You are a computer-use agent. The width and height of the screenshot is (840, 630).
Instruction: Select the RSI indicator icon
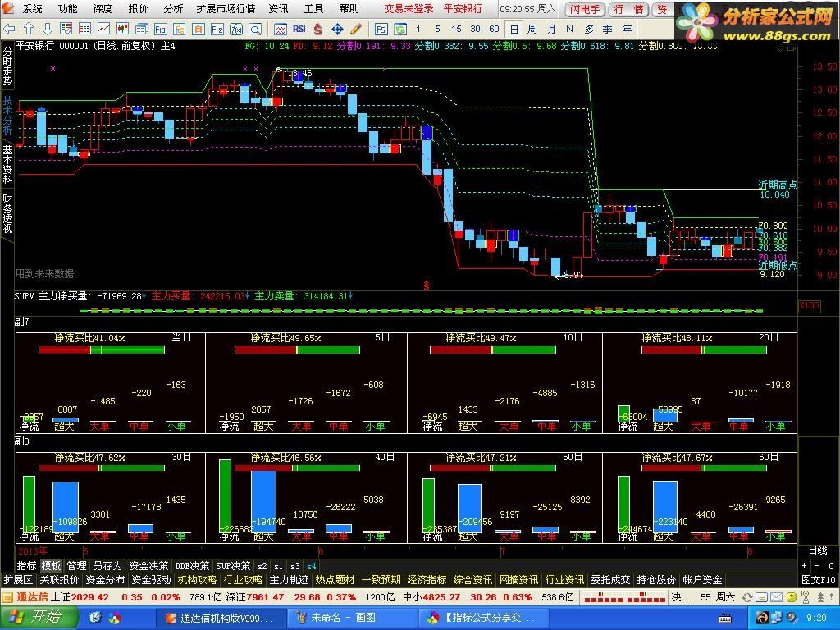299,29
